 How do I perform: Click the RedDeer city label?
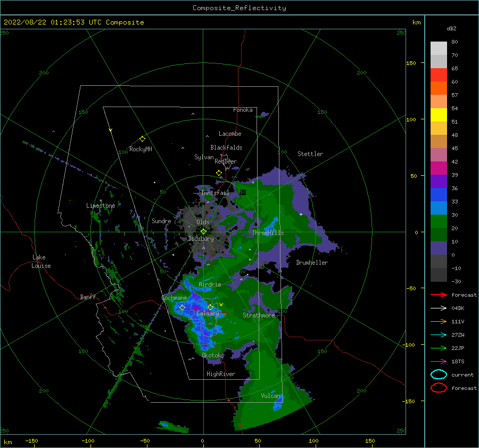(x=226, y=161)
